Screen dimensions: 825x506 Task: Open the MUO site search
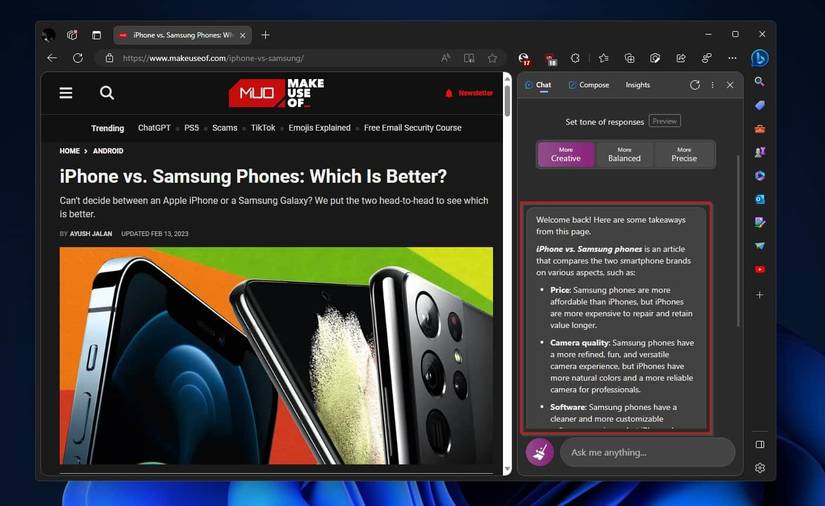click(107, 93)
